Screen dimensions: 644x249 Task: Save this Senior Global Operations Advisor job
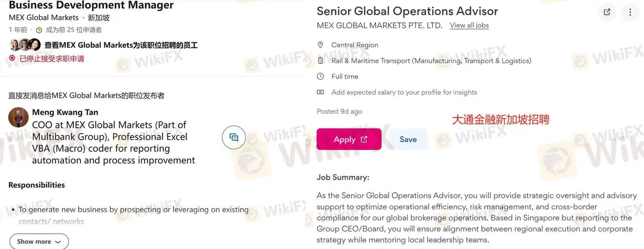(408, 139)
